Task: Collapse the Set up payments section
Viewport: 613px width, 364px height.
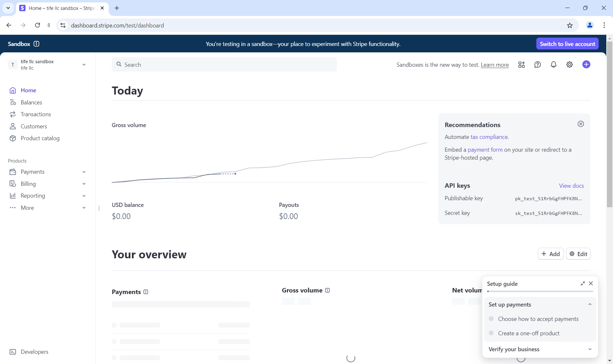Action: tap(590, 305)
